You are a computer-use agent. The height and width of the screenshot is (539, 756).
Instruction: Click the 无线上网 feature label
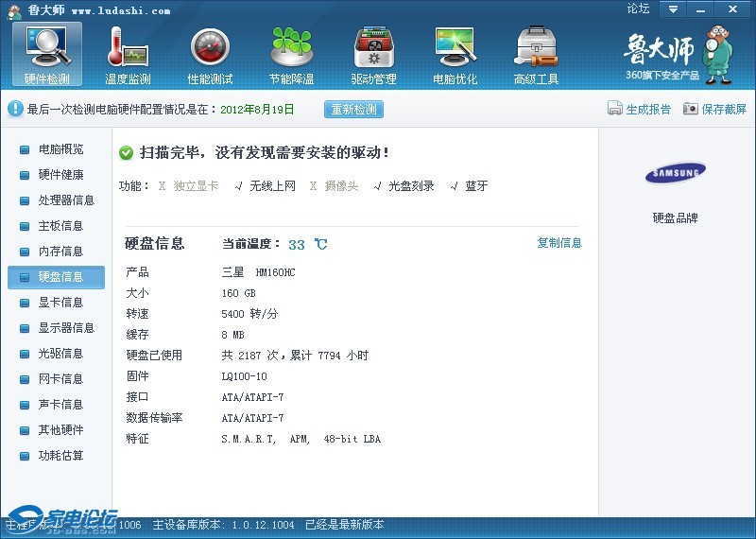272,185
